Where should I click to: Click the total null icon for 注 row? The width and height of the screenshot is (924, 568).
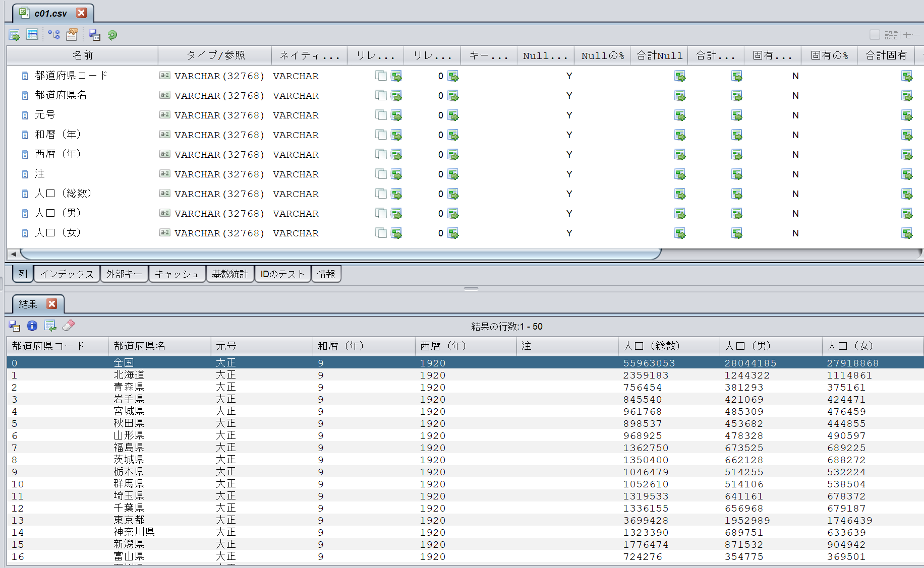coord(680,174)
